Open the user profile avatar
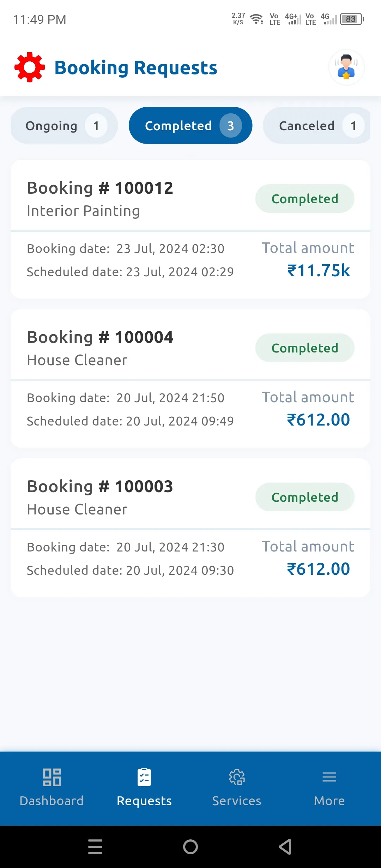The image size is (381, 868). (346, 67)
